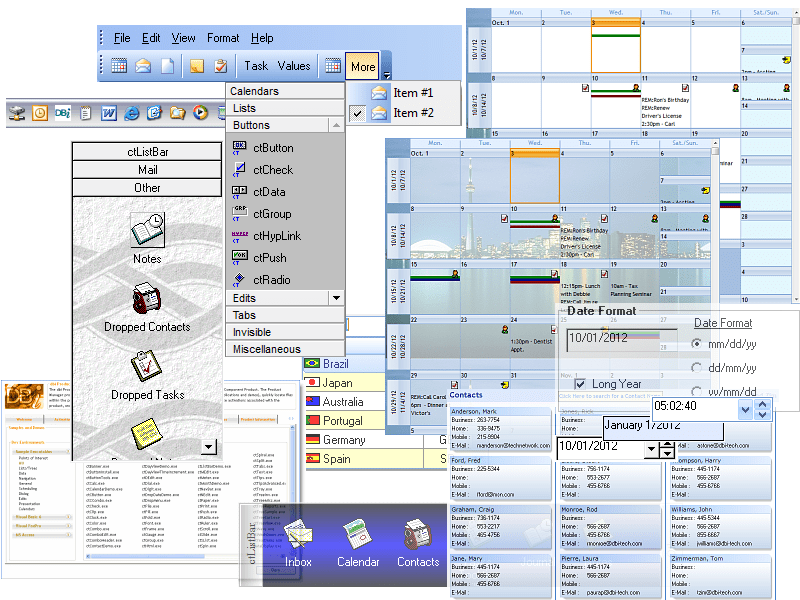
Task: Select the yy/mm/dd radio button
Action: pyautogui.click(x=696, y=391)
